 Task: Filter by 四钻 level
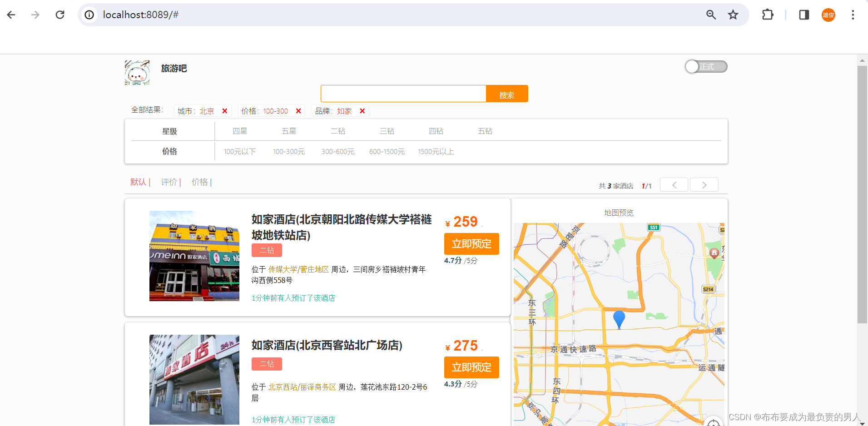coord(436,131)
